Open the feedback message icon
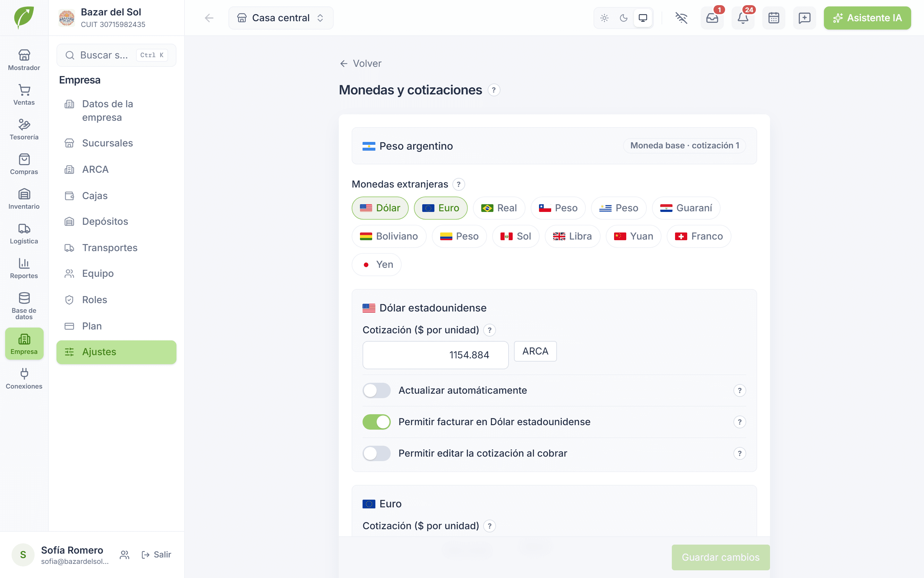The height and width of the screenshot is (578, 924). click(805, 18)
